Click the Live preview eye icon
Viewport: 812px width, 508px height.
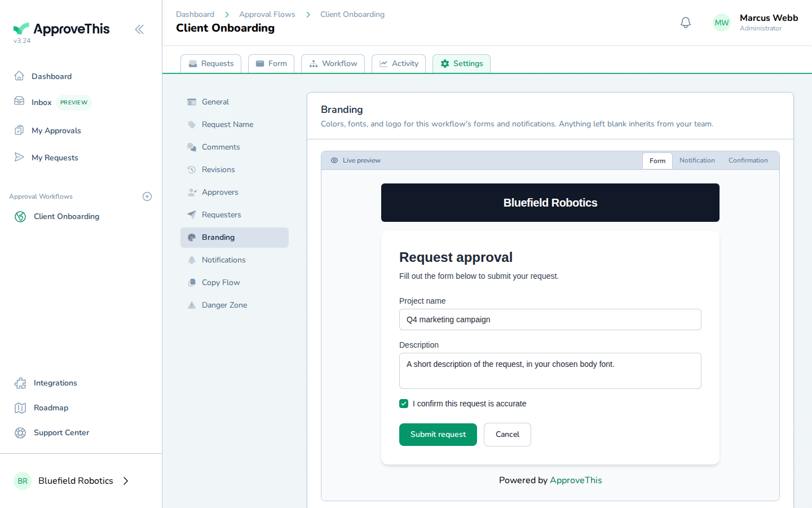tap(334, 160)
